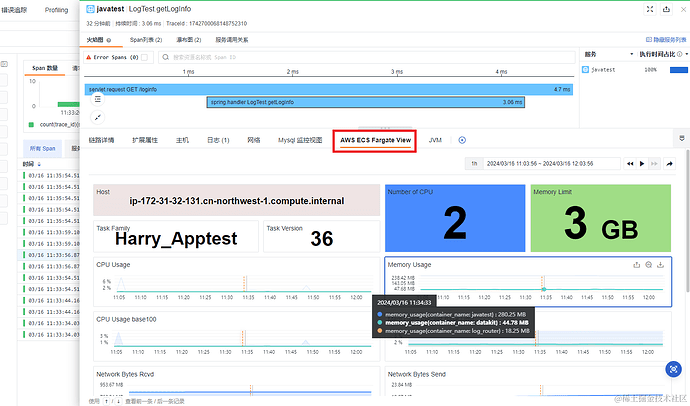690x406 pixels.
Task: Click the date range field 2024/03/16 11:03:56 ~ 12:03:56
Action: 552,164
